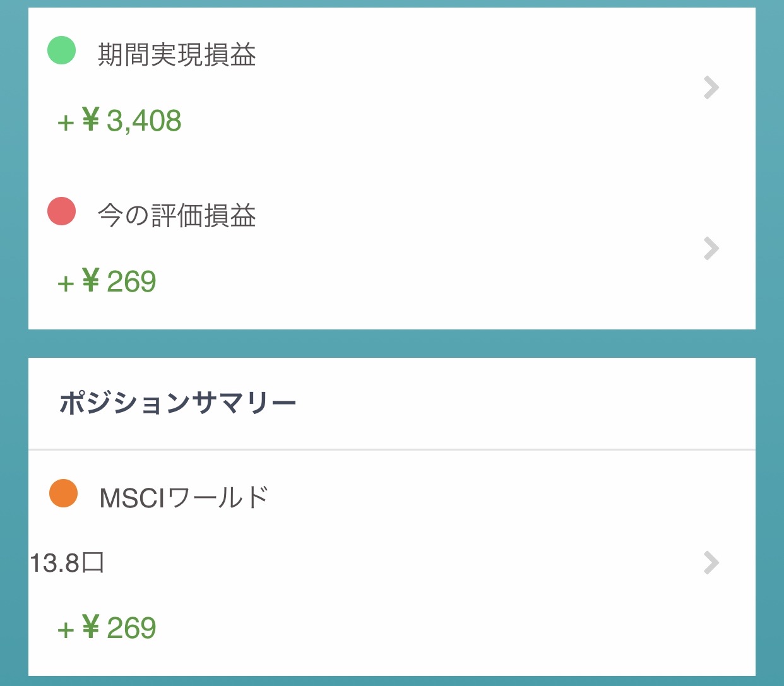The height and width of the screenshot is (686, 784).
Task: Click the green dot beside 期間実現損益
Action: coord(62,50)
